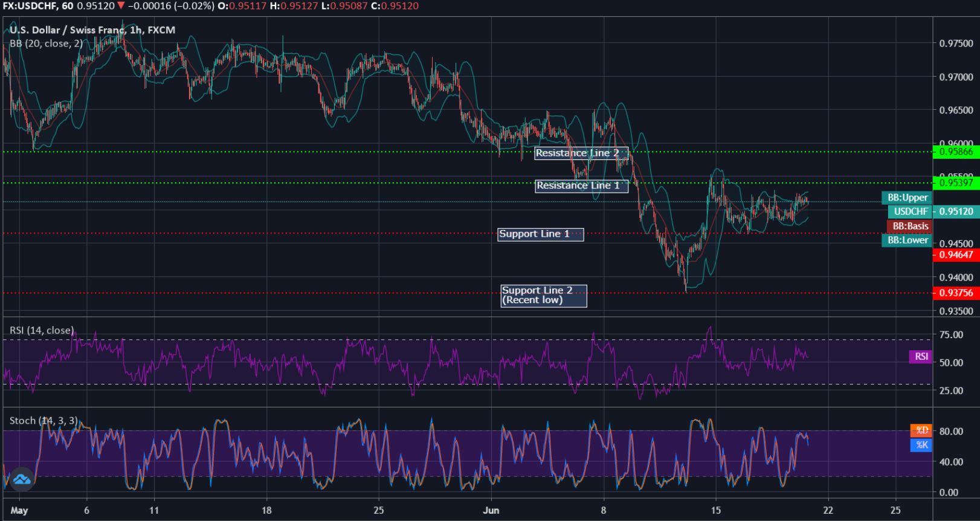The height and width of the screenshot is (521, 980).
Task: Click the 0.95397 green price tag
Action: coord(956,182)
